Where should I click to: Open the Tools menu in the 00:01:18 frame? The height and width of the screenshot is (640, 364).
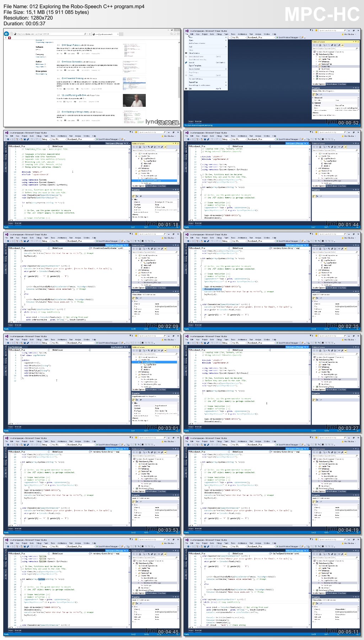pos(53,136)
